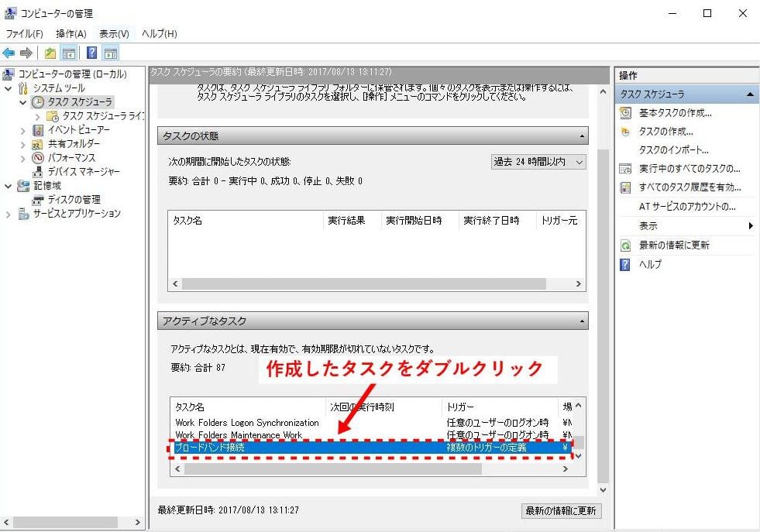
Task: Expand 共有フォルダー tree node
Action: tap(23, 144)
